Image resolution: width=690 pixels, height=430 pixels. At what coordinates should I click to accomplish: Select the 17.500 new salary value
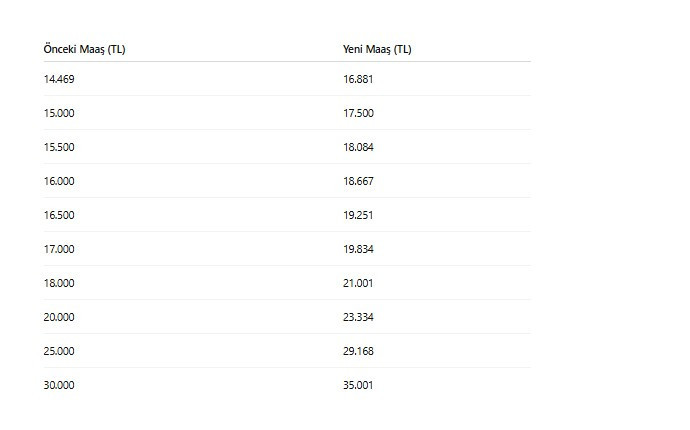tap(358, 113)
